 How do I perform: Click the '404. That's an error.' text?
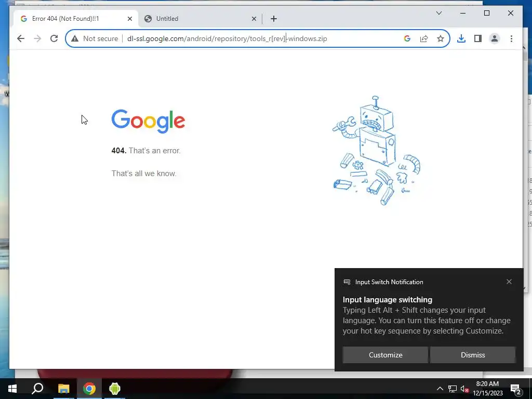pyautogui.click(x=146, y=151)
